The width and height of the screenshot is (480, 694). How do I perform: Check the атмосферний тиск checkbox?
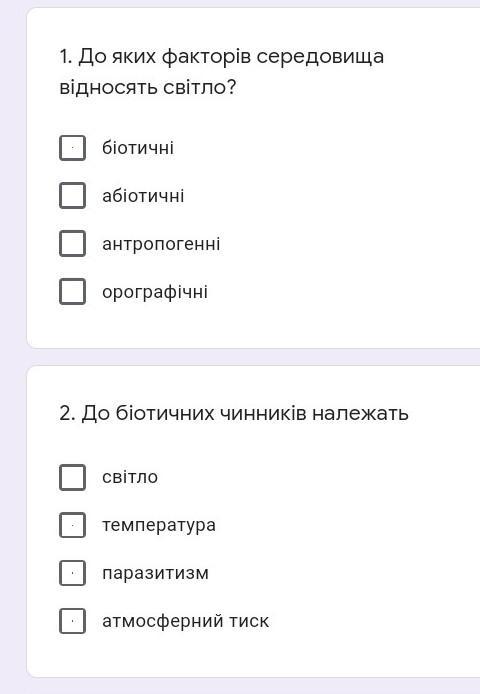tap(72, 621)
